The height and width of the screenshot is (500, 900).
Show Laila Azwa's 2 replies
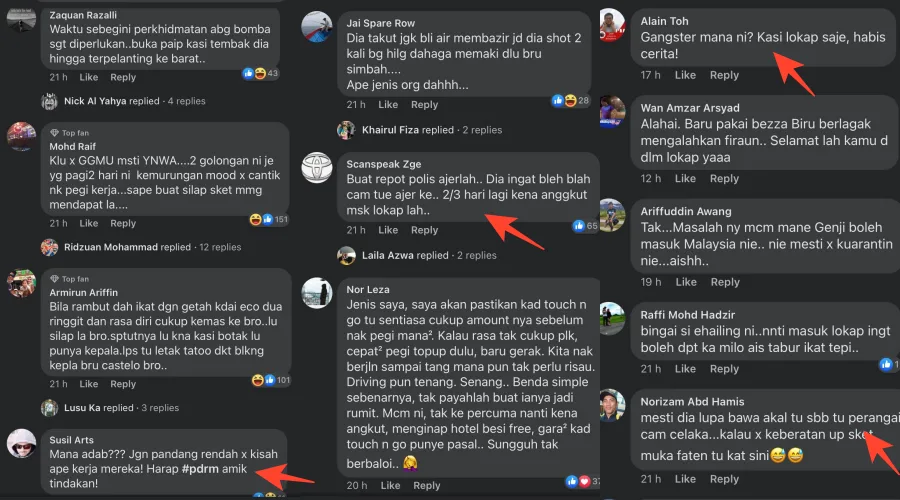(x=429, y=255)
